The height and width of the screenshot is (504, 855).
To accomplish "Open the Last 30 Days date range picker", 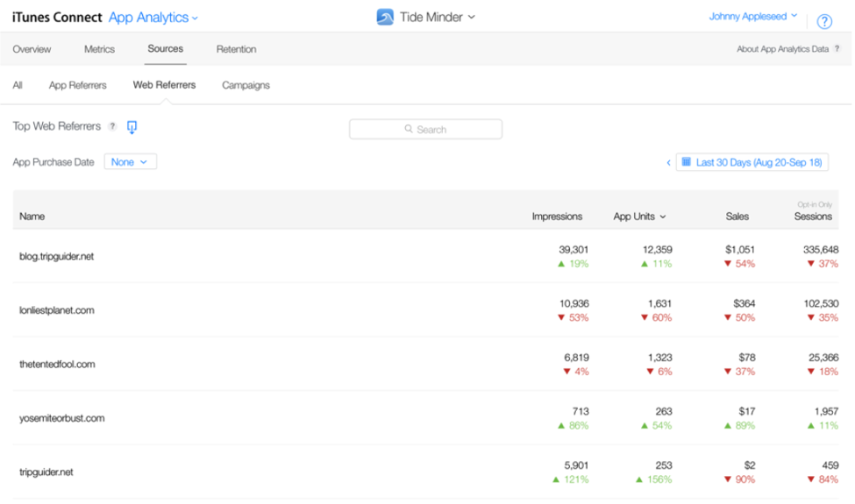I will (x=752, y=162).
